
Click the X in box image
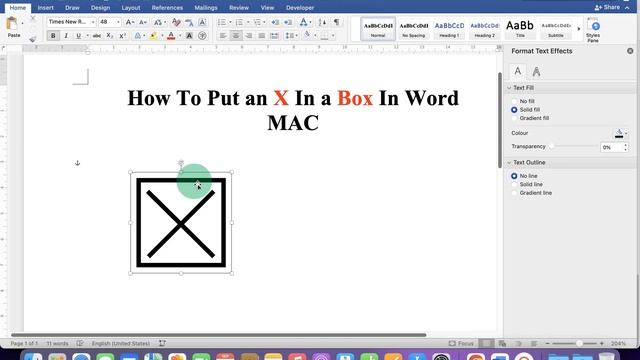coord(181,223)
